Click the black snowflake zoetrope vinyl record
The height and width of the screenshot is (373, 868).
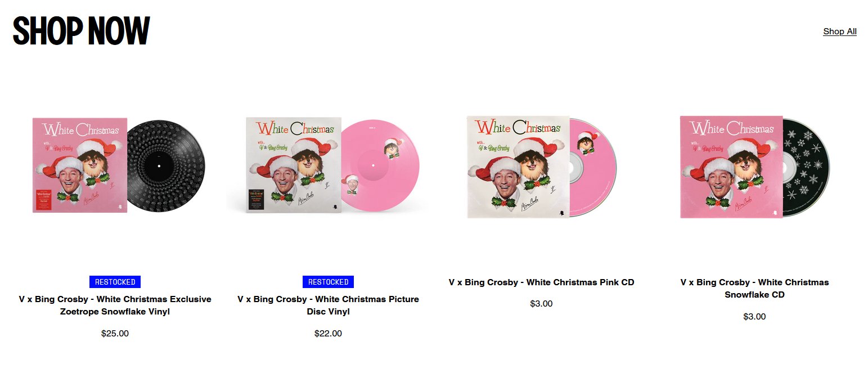tap(167, 166)
